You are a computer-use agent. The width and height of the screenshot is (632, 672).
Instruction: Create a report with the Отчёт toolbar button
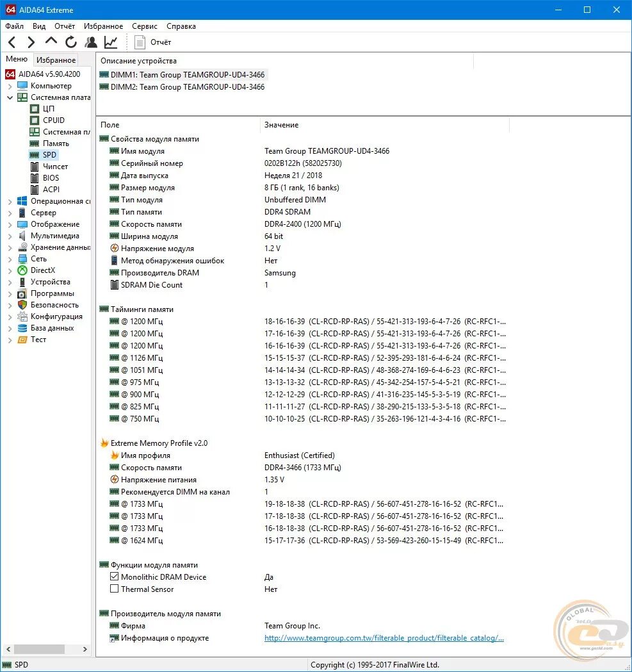coord(153,42)
